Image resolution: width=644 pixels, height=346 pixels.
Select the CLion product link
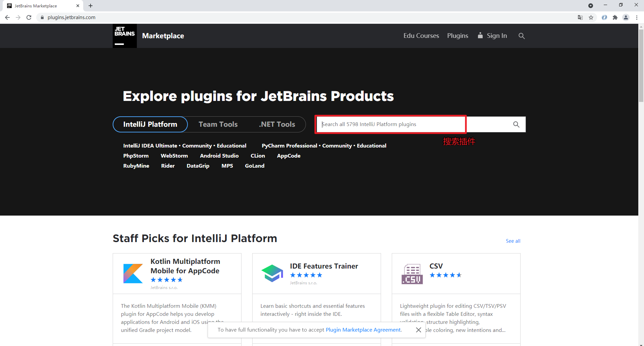[258, 156]
